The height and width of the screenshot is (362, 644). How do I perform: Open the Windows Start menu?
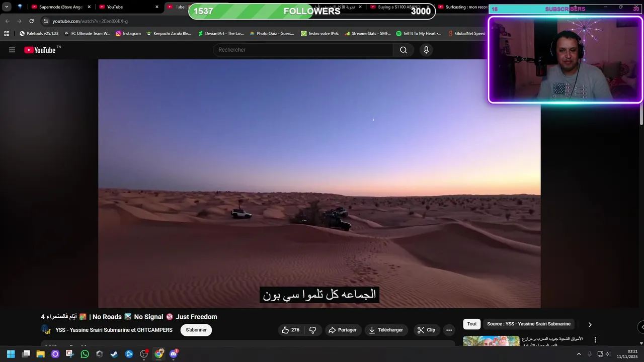click(x=11, y=354)
